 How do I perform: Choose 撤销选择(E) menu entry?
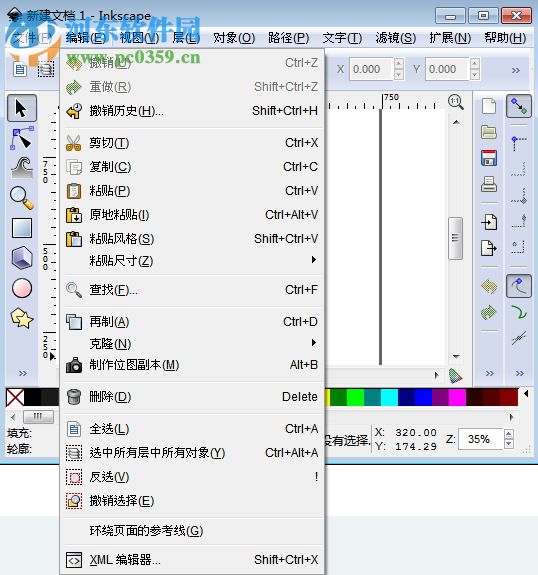point(192,501)
